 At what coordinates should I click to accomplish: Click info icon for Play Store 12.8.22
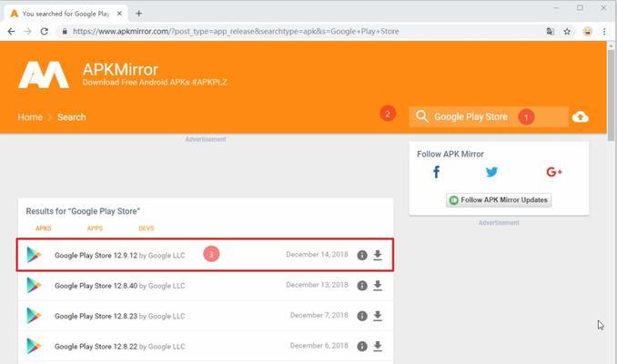(362, 346)
